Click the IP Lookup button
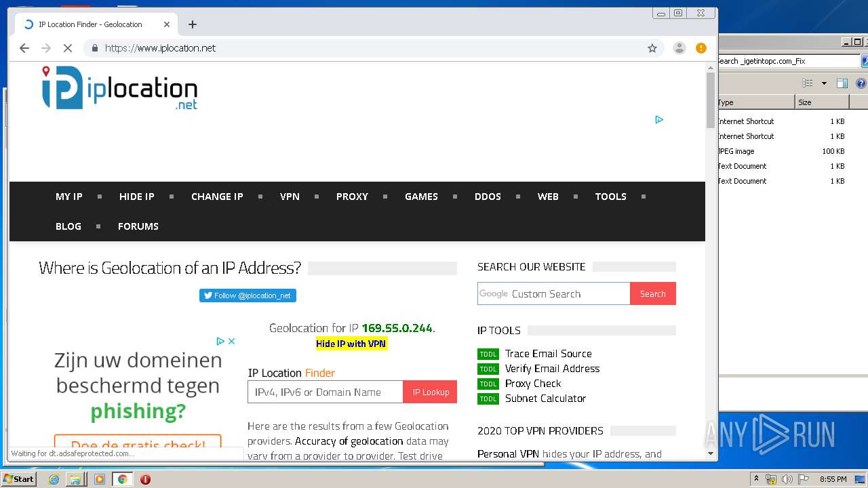 coord(431,392)
